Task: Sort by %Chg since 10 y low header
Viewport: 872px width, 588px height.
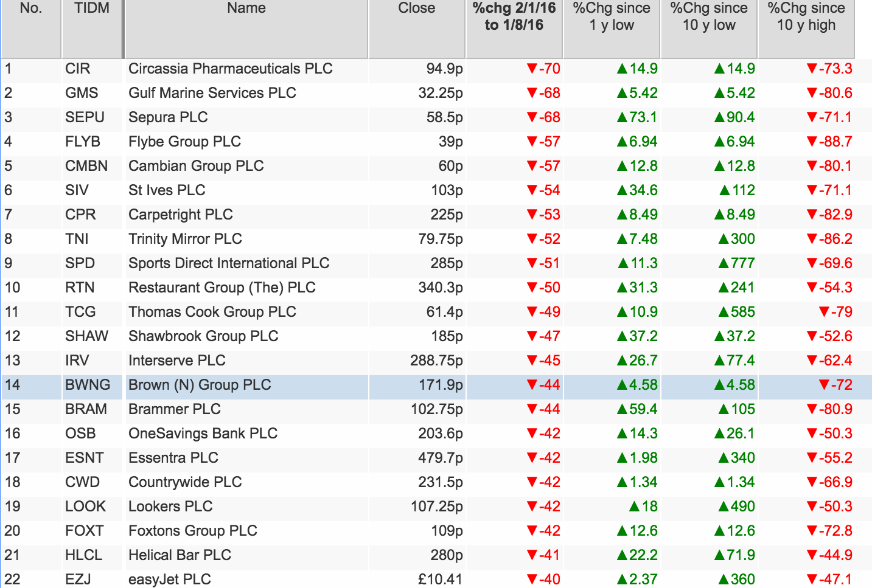Action: [x=709, y=29]
